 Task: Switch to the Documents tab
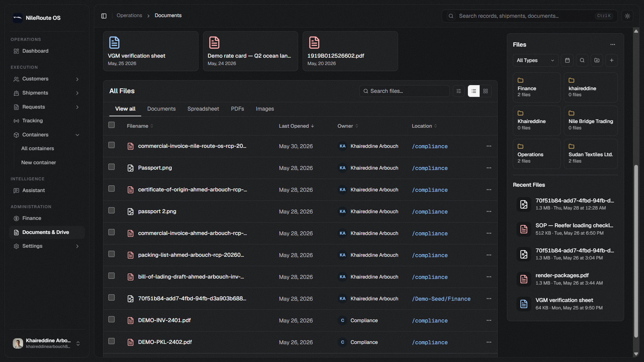pos(161,109)
